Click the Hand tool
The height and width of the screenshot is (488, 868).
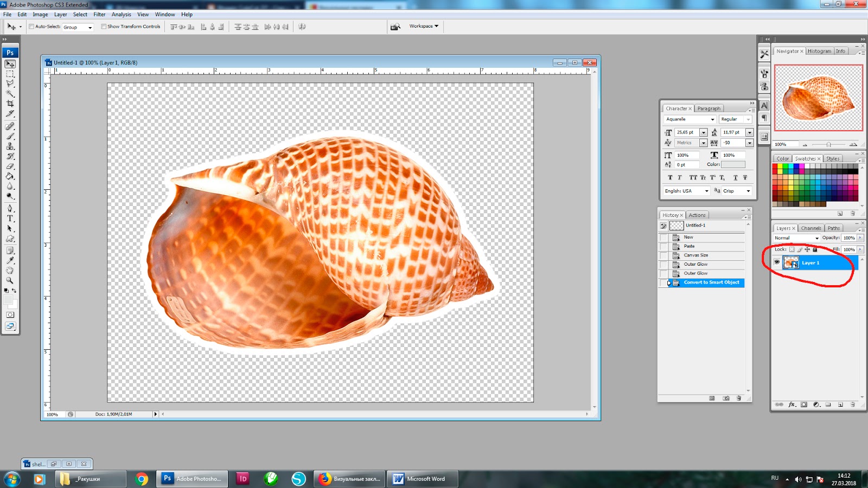[10, 270]
